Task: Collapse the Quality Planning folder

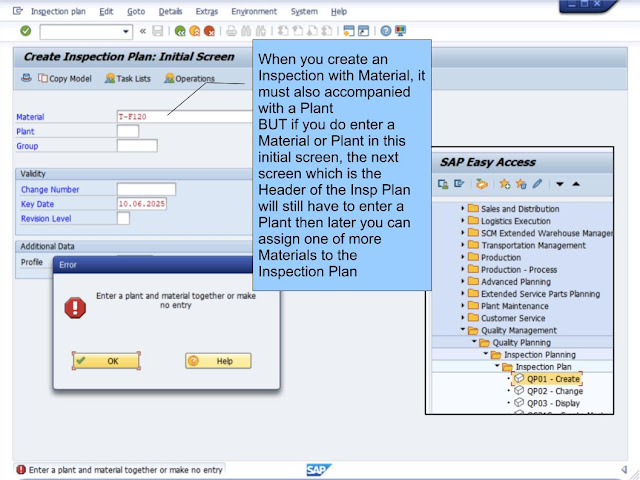Action: pos(474,341)
